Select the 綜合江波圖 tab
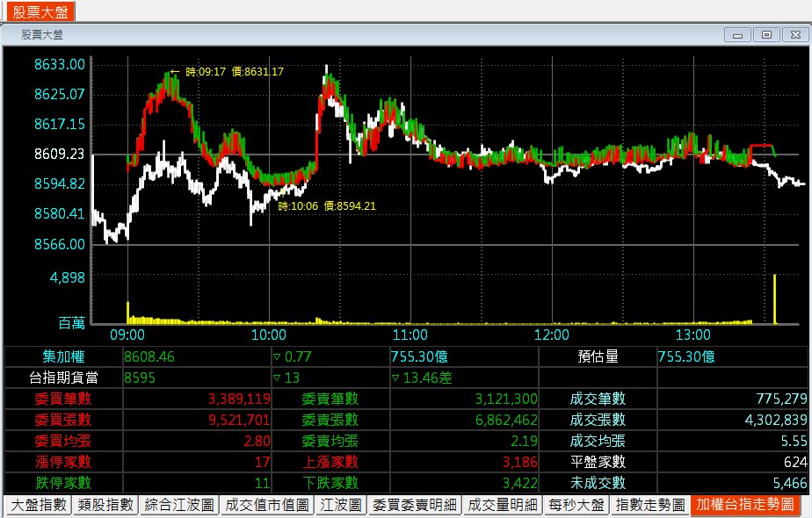Viewport: 812px width, 518px height. [x=179, y=505]
